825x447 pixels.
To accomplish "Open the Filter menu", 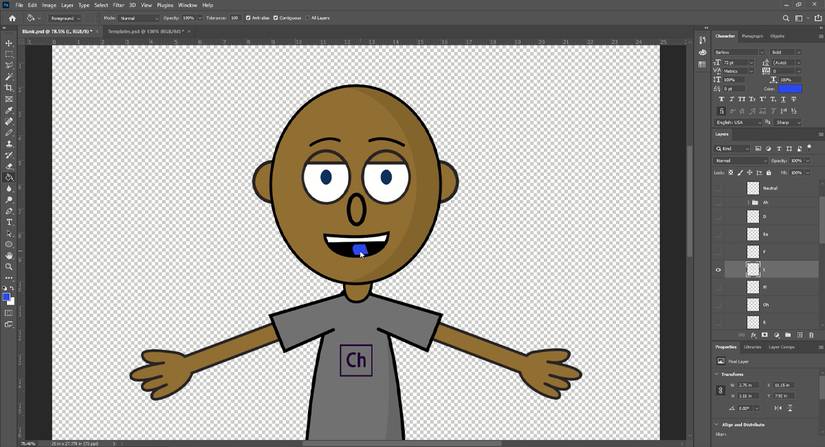I will pyautogui.click(x=118, y=5).
